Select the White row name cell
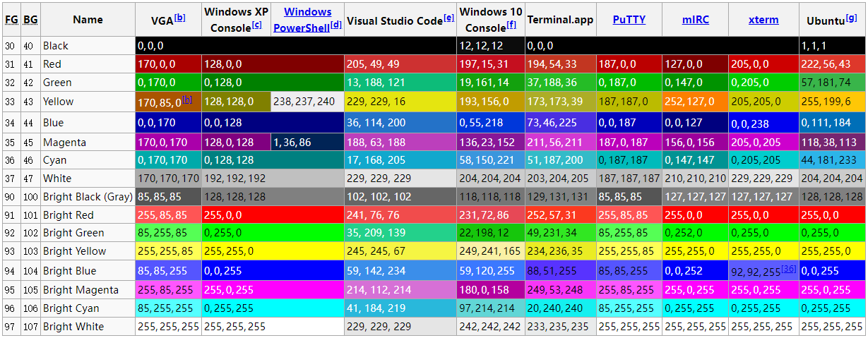The image size is (868, 338). 88,179
